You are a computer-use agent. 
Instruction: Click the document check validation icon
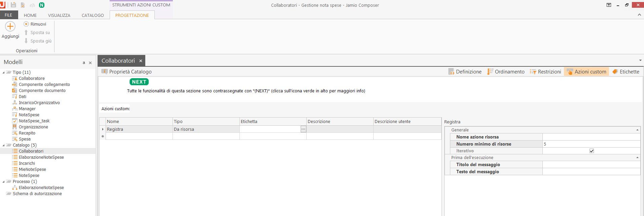tap(23, 5)
